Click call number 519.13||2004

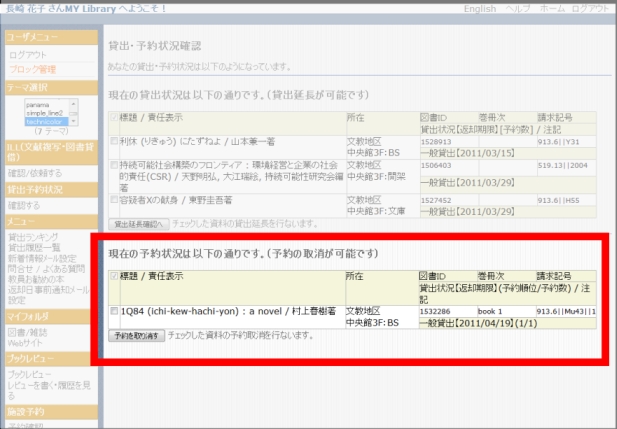[563, 165]
